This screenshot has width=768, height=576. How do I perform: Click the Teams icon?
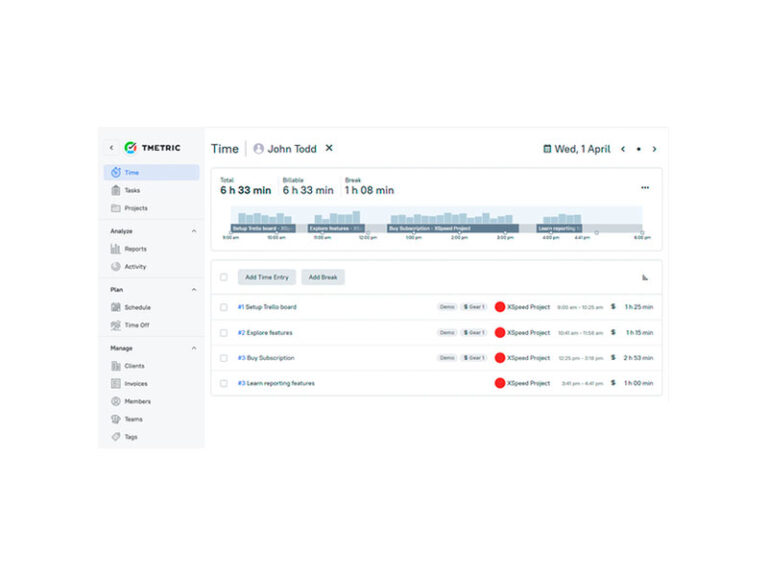click(116, 419)
